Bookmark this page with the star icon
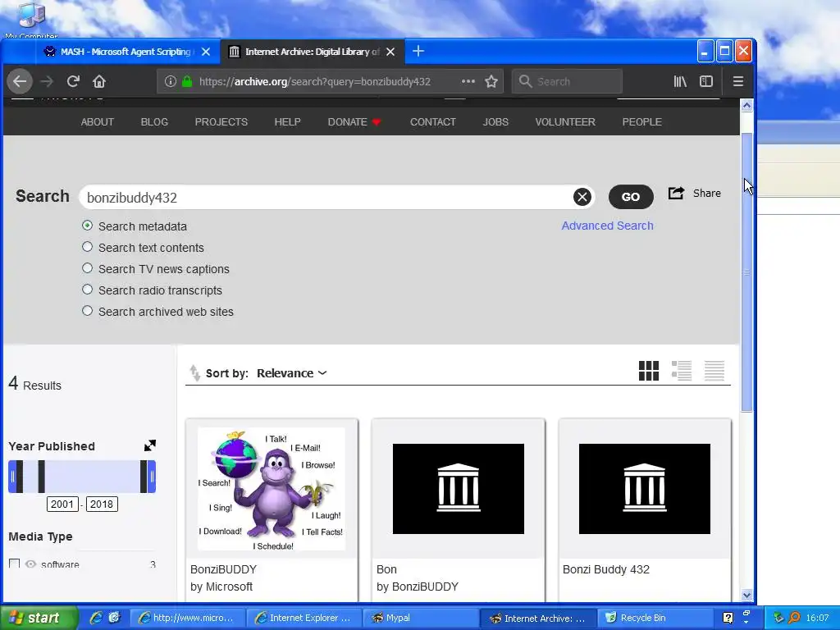This screenshot has height=630, width=840. pos(491,81)
